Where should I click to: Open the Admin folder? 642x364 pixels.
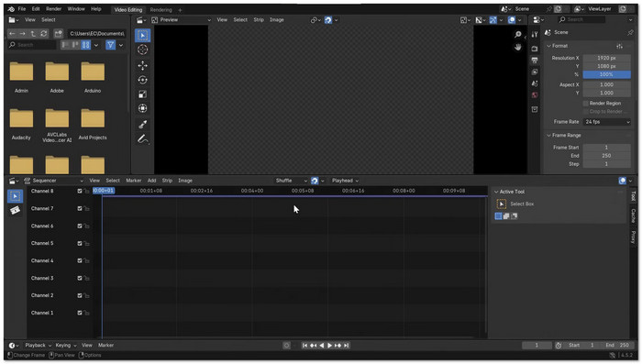pos(21,77)
